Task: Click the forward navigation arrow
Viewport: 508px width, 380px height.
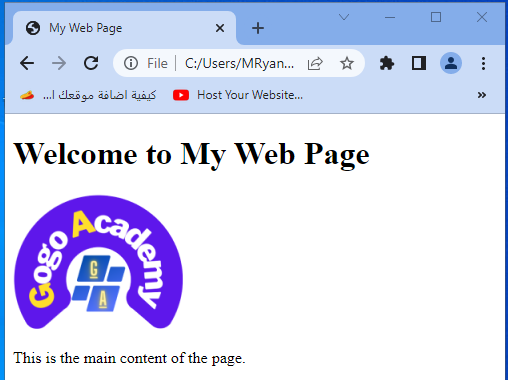Action: tap(59, 63)
